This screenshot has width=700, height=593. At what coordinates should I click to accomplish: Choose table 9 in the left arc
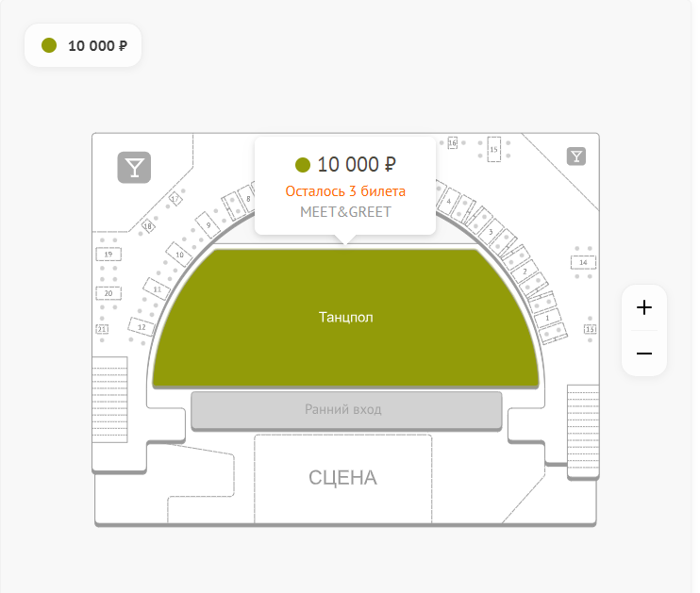pyautogui.click(x=208, y=226)
